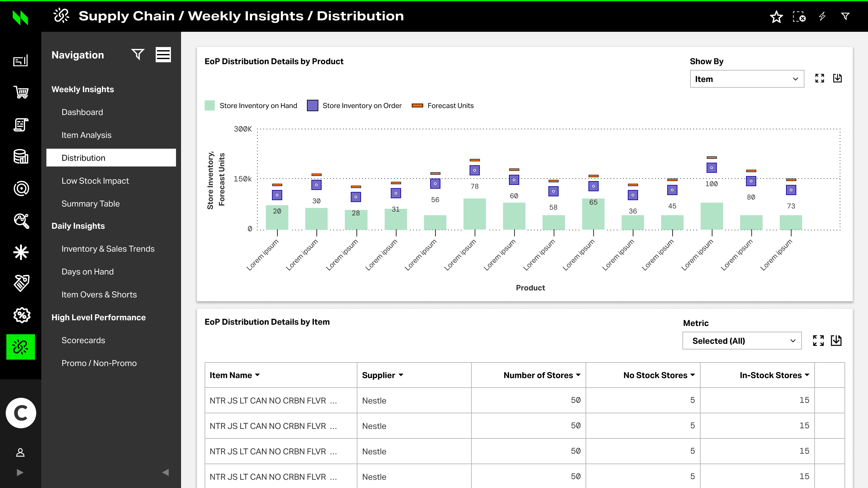Click the asterisk icon in left sidebar
Image resolution: width=868 pixels, height=488 pixels.
point(21,252)
